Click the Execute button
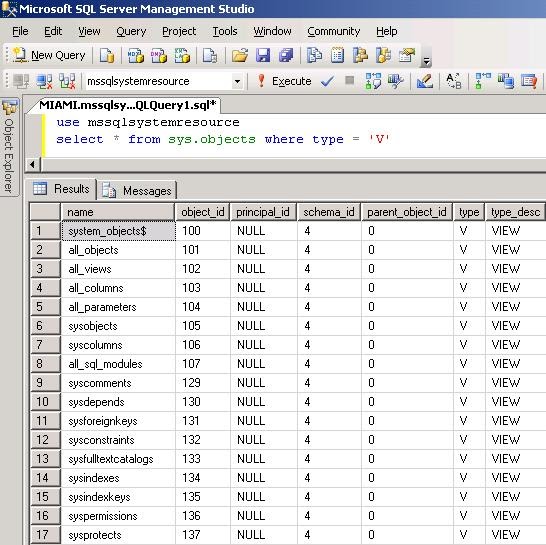 click(284, 81)
